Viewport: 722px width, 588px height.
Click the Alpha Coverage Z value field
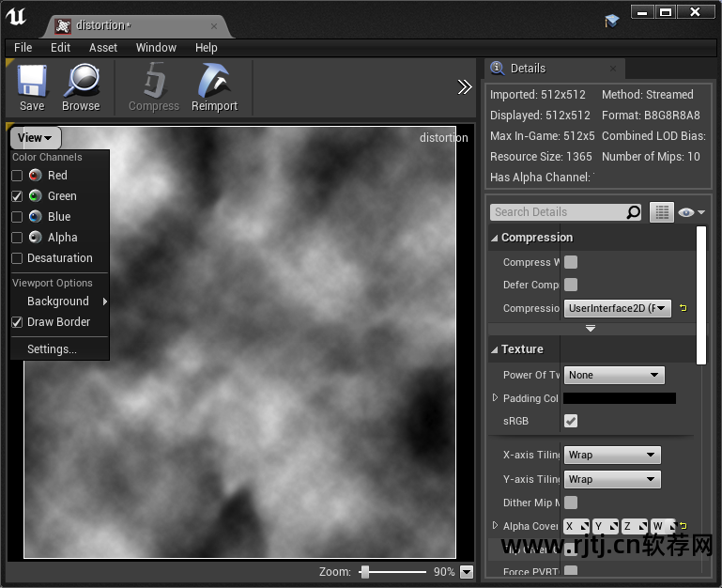click(x=635, y=526)
